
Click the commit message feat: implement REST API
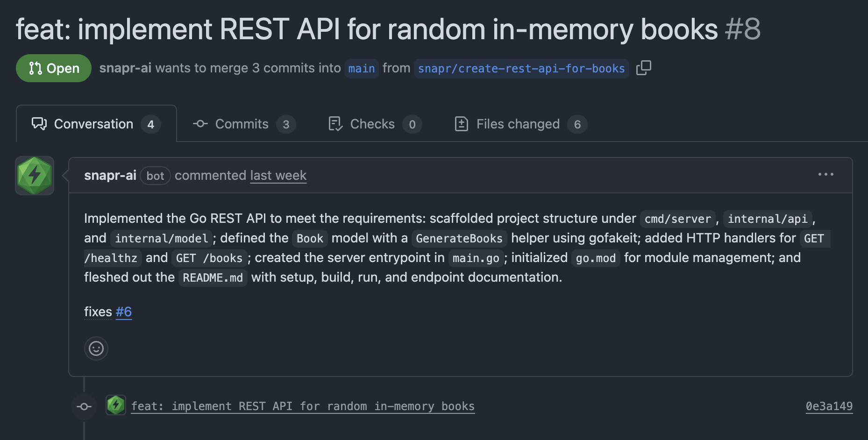point(303,406)
